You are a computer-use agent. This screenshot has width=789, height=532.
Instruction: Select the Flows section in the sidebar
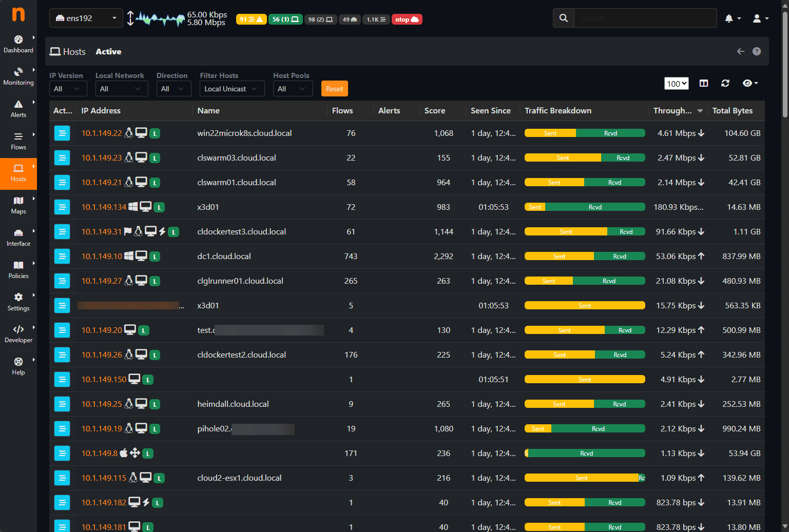18,141
